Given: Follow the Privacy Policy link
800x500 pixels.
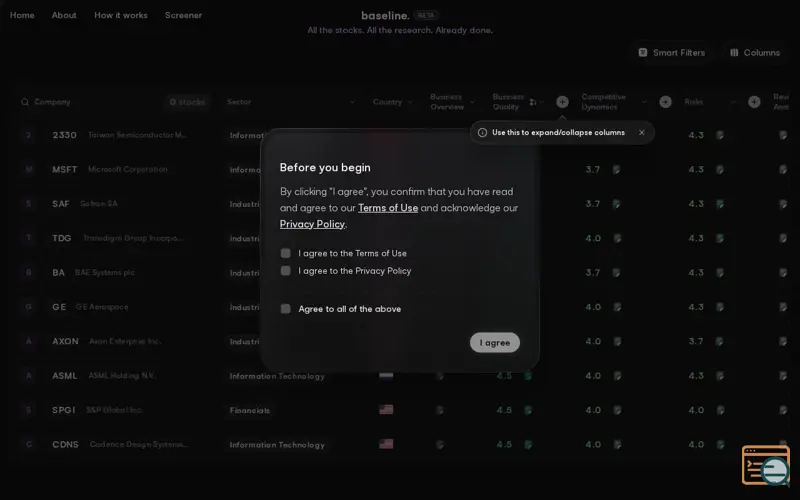Looking at the screenshot, I should (312, 224).
